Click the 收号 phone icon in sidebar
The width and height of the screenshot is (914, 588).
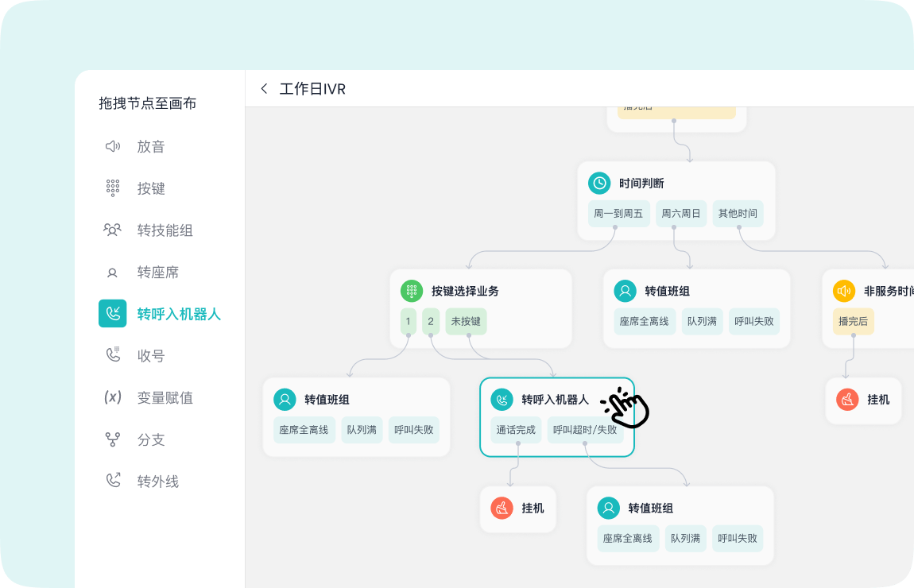[x=112, y=355]
